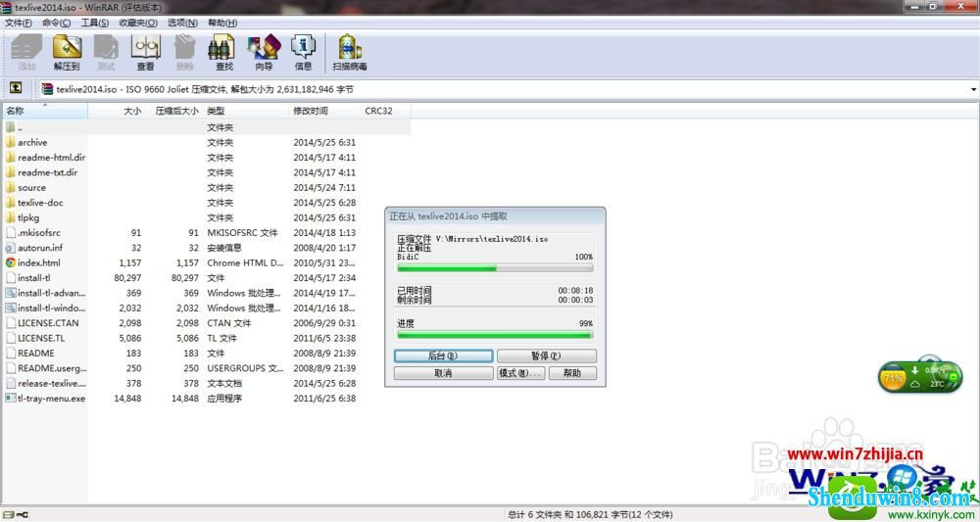Image resolution: width=980 pixels, height=522 pixels.
Task: Click the 测试 (Test) toolbar icon
Action: pyautogui.click(x=106, y=53)
